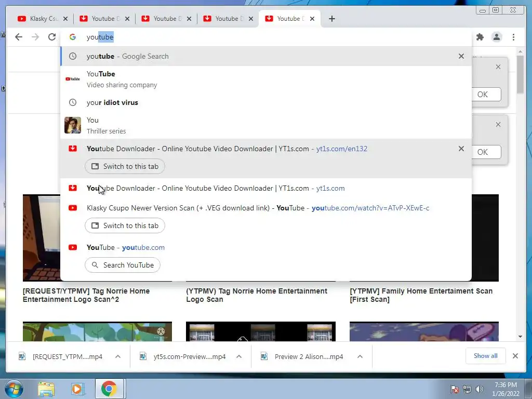Screen dimensions: 532x399
Task: Launch Windows Media Player from taskbar
Action: [77, 389]
